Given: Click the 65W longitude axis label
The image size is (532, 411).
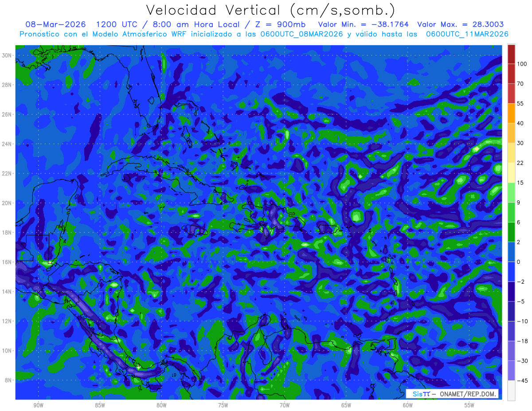Looking at the screenshot, I should coord(346,405).
